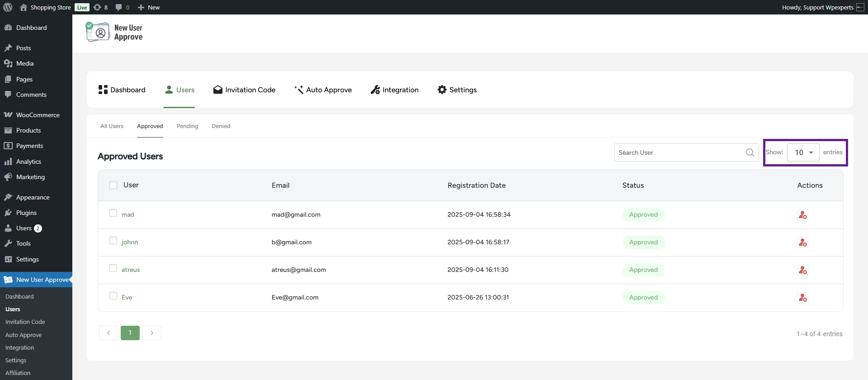This screenshot has width=868, height=380.
Task: Go to next page with right chevron
Action: click(152, 333)
